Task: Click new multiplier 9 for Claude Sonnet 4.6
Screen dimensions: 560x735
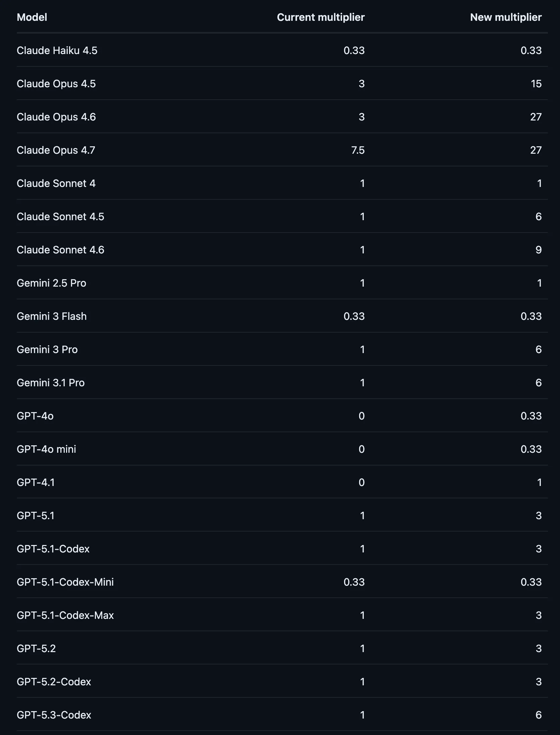Action: 538,250
